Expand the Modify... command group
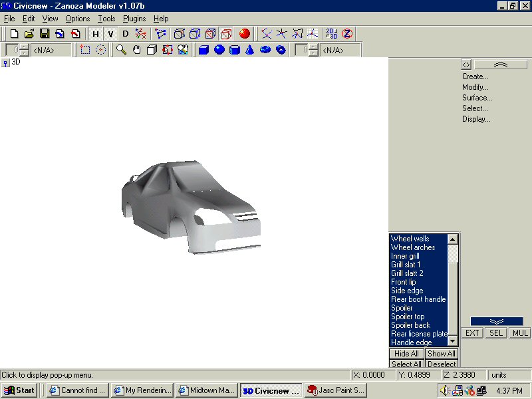The height and width of the screenshot is (399, 532). pos(475,87)
